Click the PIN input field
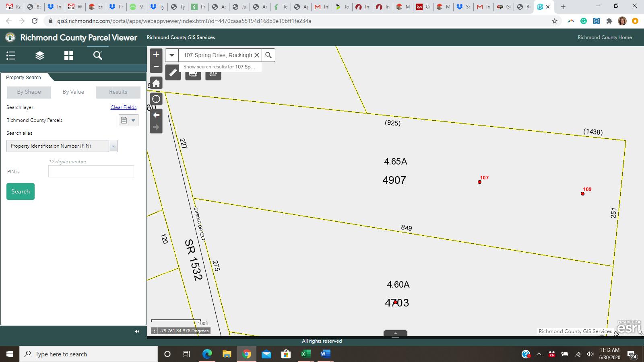The width and height of the screenshot is (644, 362). coord(91,171)
